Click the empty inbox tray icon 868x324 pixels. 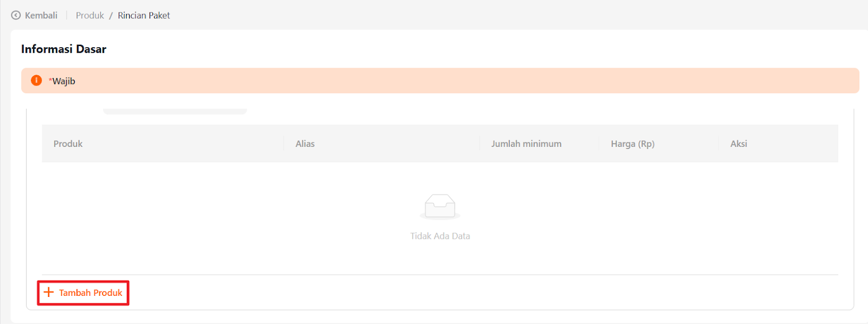[440, 206]
